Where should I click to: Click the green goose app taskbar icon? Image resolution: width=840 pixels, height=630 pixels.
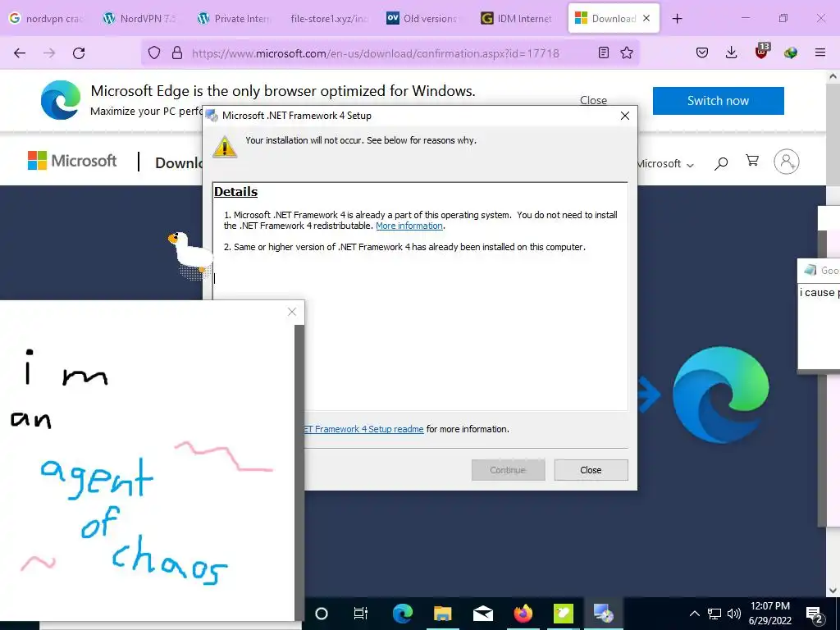tap(563, 614)
